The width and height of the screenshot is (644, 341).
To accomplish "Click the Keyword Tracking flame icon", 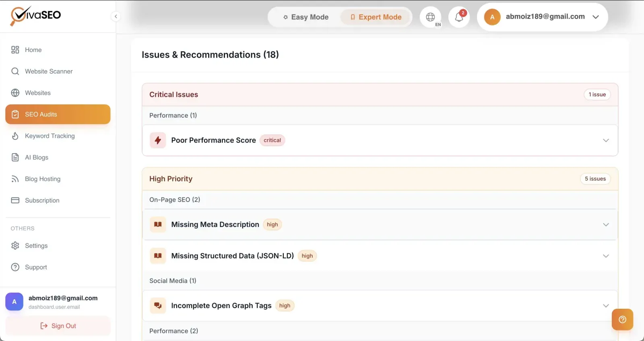I will [x=15, y=136].
